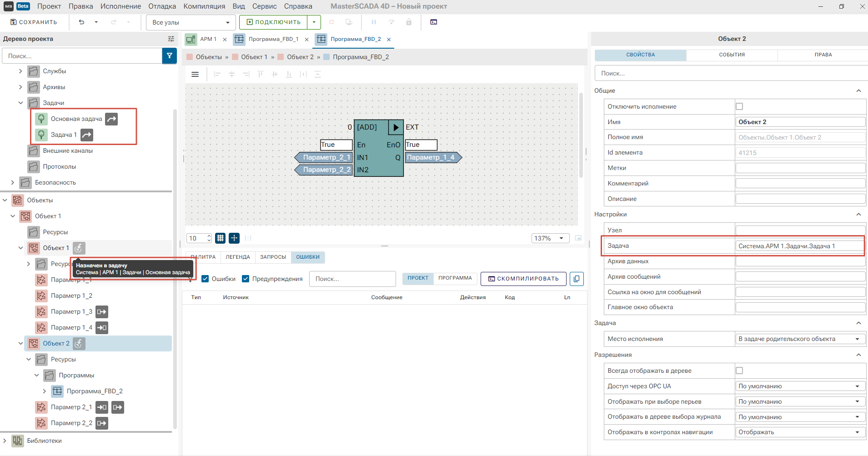The width and height of the screenshot is (868, 456).
Task: Open the Отладка menu
Action: pos(162,6)
